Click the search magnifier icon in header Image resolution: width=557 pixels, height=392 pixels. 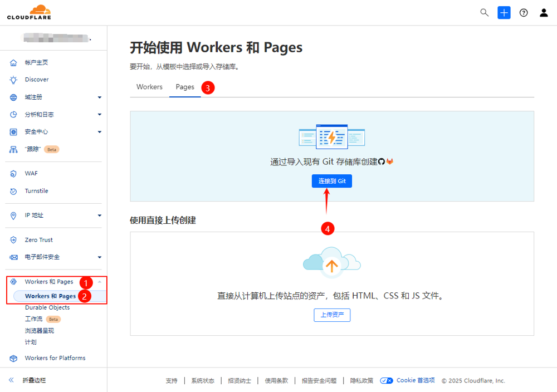pyautogui.click(x=484, y=13)
